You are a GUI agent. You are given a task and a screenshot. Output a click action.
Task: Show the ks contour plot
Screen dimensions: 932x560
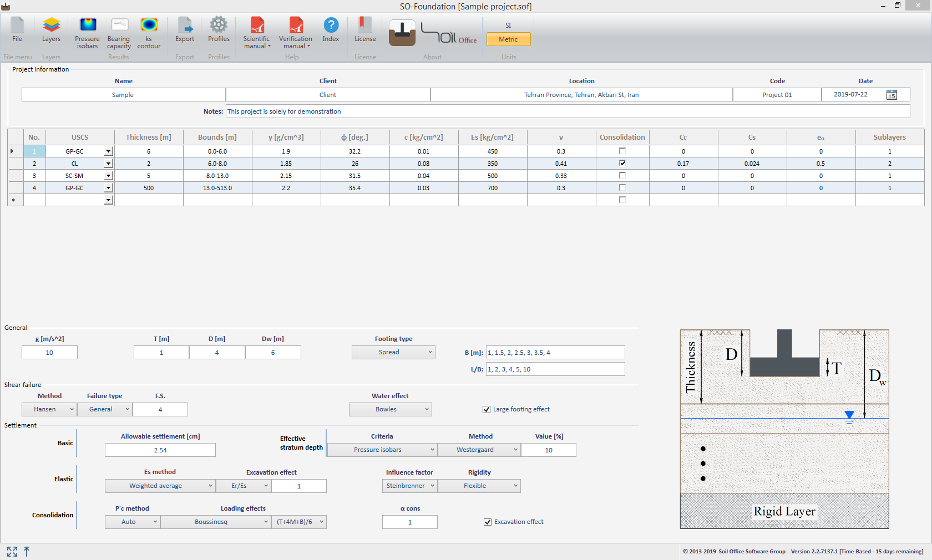[x=149, y=33]
